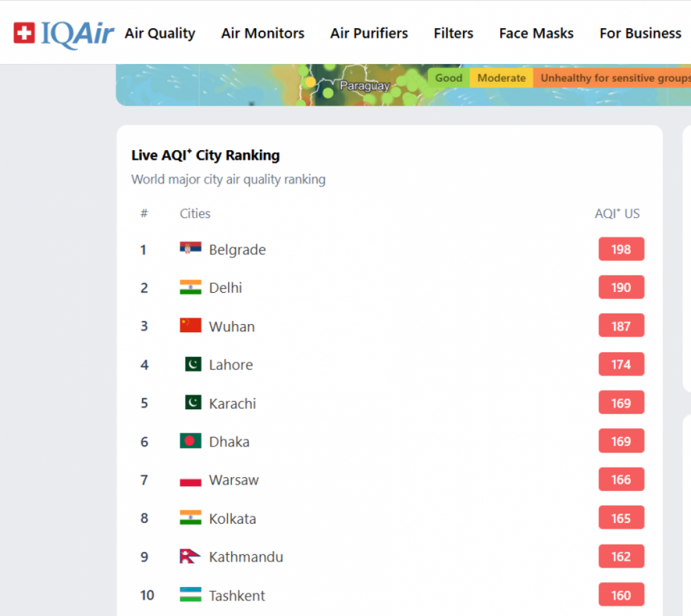Open the Air Quality menu
Image resolution: width=691 pixels, height=616 pixels.
pos(160,33)
